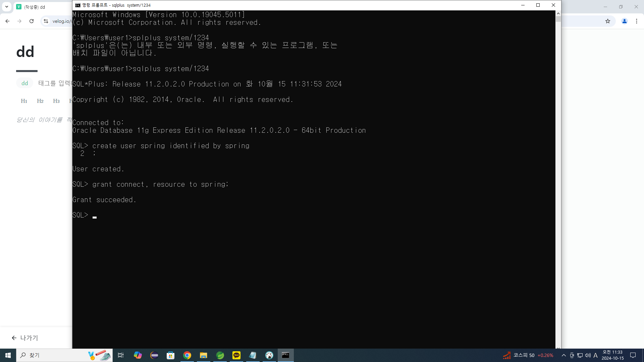
Task: Toggle the Korean/English IME indicator A
Action: coord(596,355)
